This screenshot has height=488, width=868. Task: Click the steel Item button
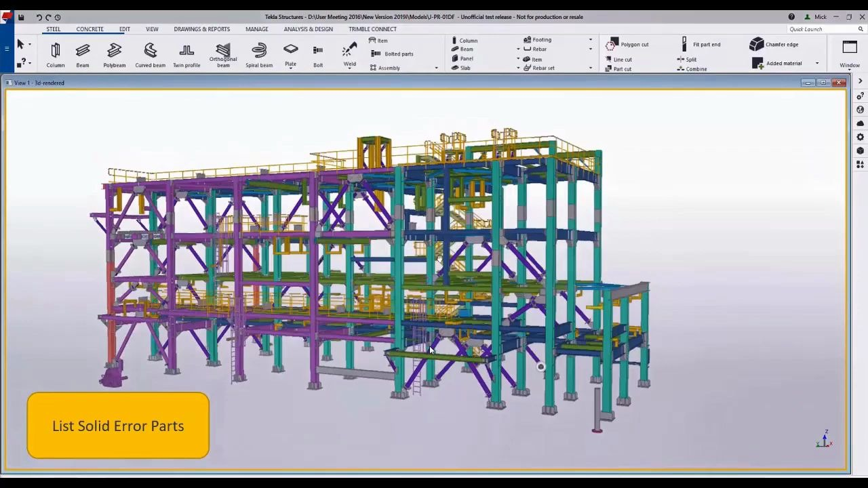pyautogui.click(x=379, y=41)
